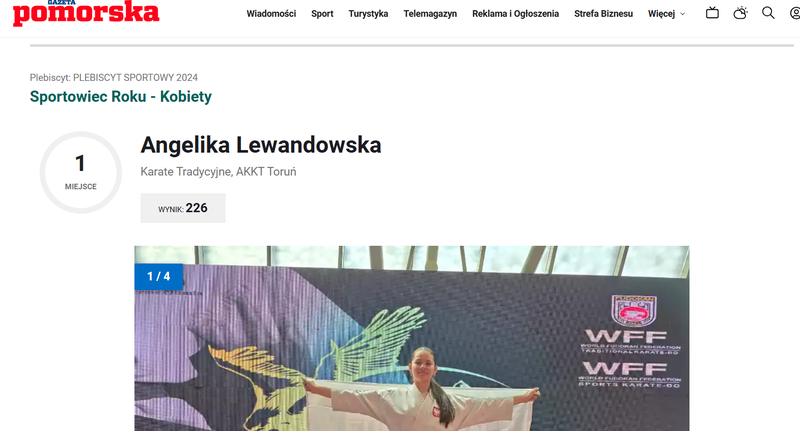The image size is (800, 431).
Task: Click the Wynik 226 score box
Action: pyautogui.click(x=183, y=208)
